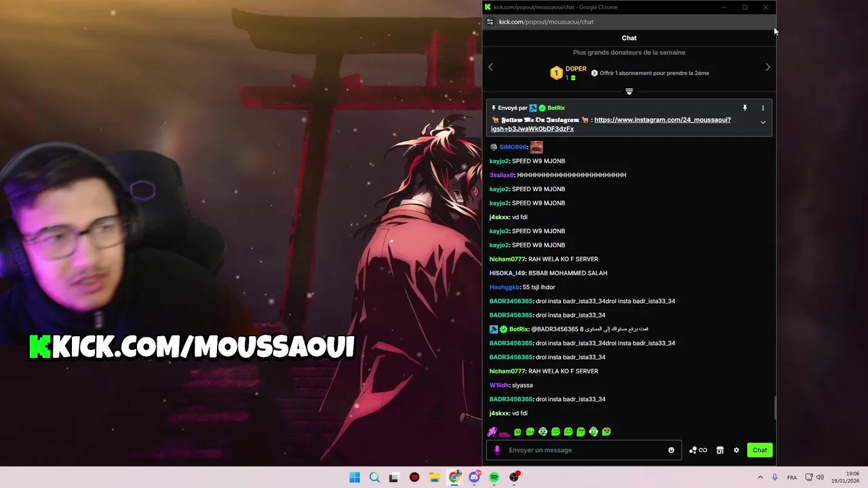The height and width of the screenshot is (488, 868).
Task: Click the Chrome address bar URL
Action: pyautogui.click(x=546, y=22)
